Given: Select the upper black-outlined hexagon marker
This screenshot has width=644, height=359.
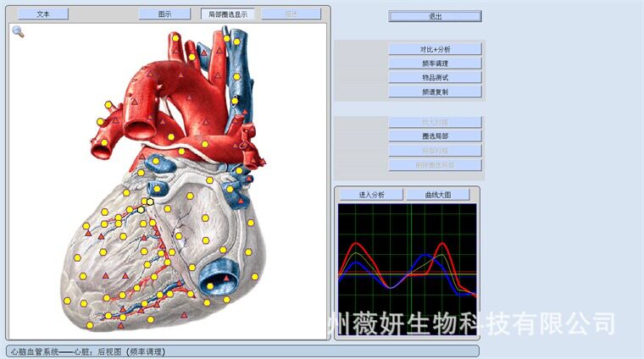Looking at the screenshot, I should click(150, 202).
